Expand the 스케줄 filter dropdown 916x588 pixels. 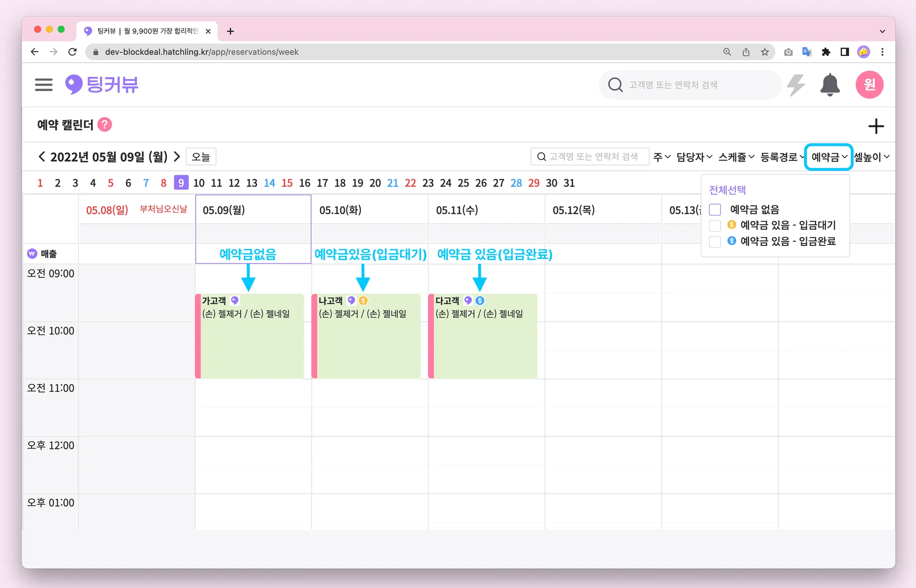click(x=736, y=157)
